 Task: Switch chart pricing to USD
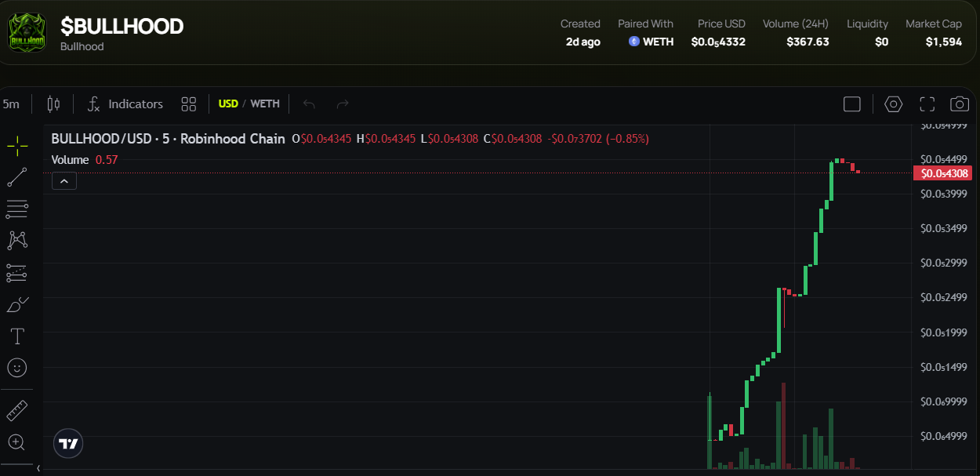coord(228,104)
